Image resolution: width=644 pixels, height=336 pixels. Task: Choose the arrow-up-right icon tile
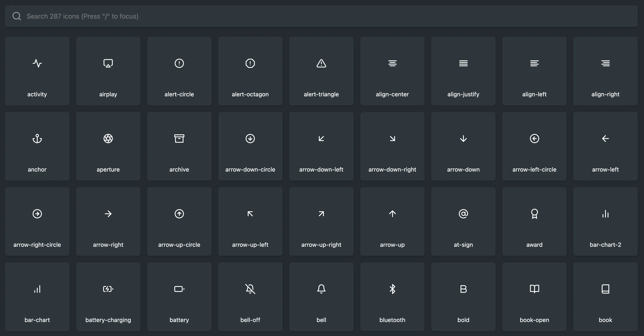(x=321, y=221)
